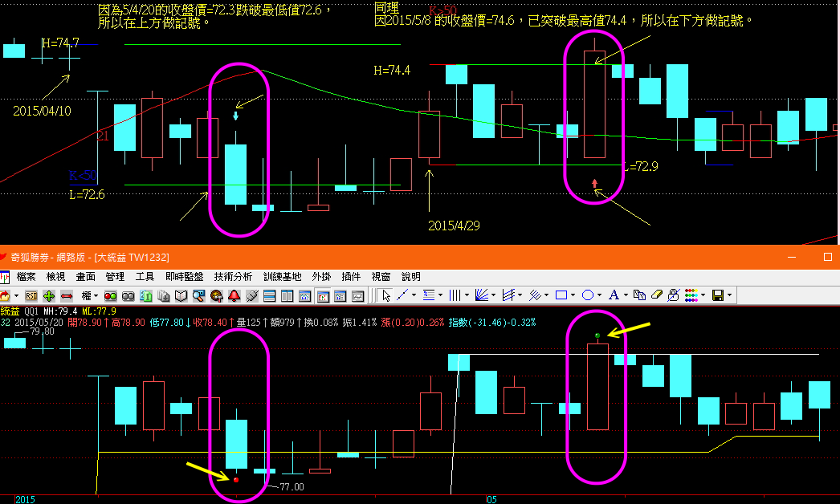Open the 說明 menu
The image size is (840, 504).
pos(411,277)
